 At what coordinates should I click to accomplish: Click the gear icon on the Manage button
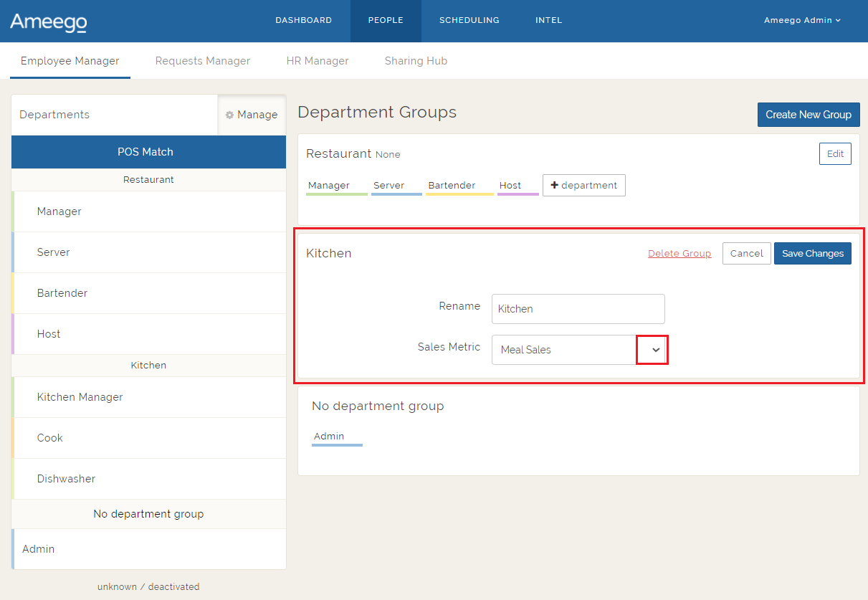point(229,115)
